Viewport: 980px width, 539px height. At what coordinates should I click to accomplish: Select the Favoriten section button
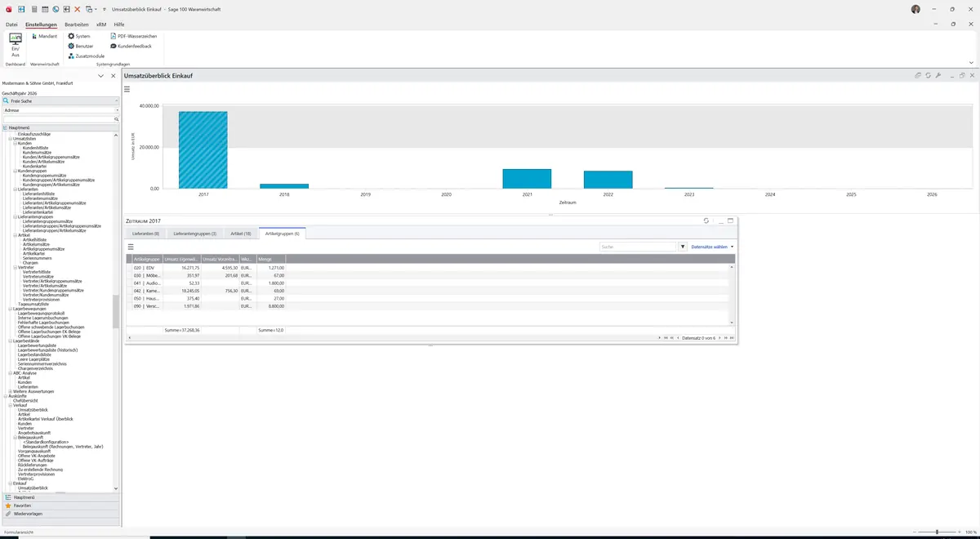60,506
